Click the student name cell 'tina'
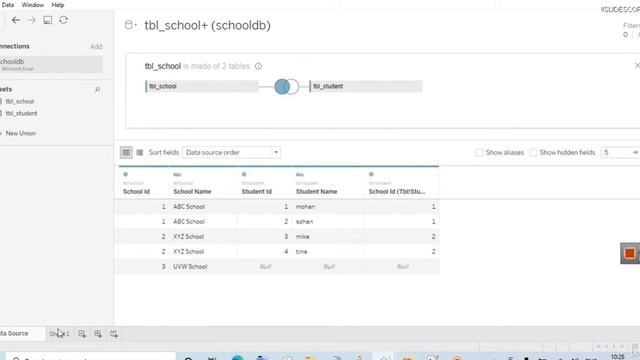The height and width of the screenshot is (360, 640). coord(302,252)
